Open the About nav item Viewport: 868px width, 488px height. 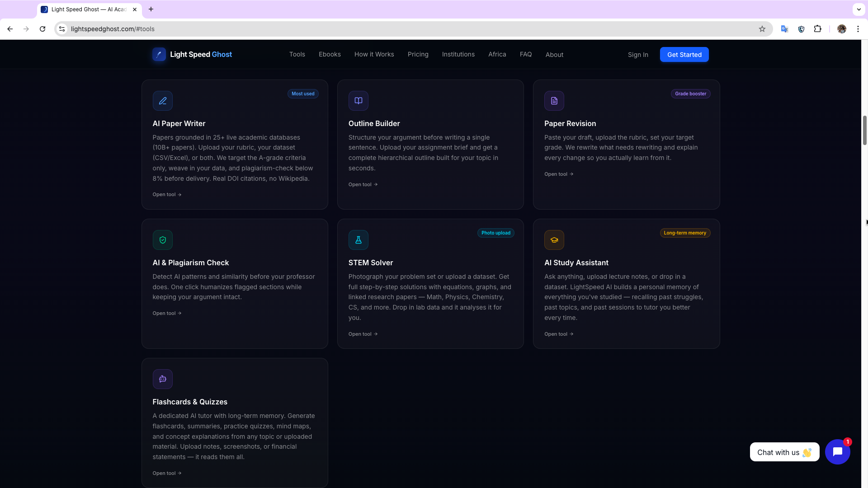coord(554,55)
